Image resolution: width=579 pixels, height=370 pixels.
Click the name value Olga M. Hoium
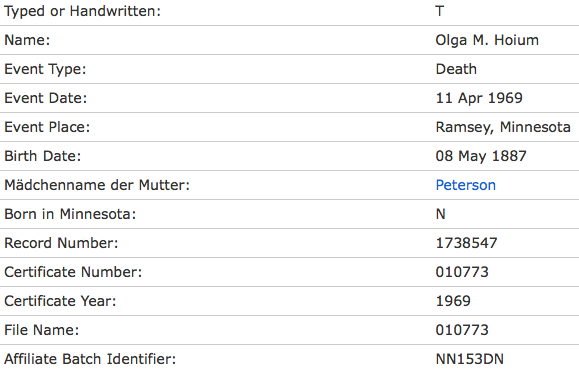tap(487, 40)
